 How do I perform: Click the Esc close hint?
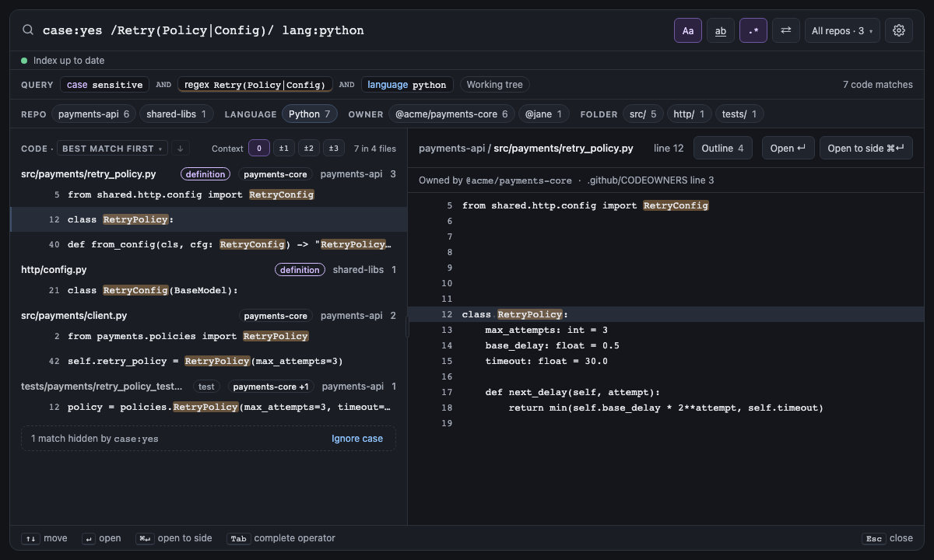[x=887, y=538]
